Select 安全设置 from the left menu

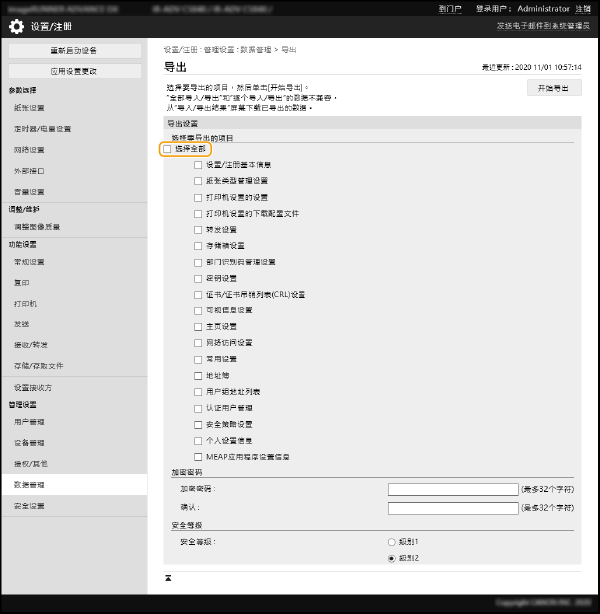[x=29, y=506]
